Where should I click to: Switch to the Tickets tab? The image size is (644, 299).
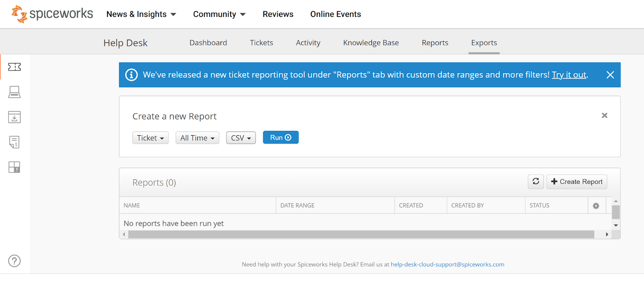tap(261, 43)
